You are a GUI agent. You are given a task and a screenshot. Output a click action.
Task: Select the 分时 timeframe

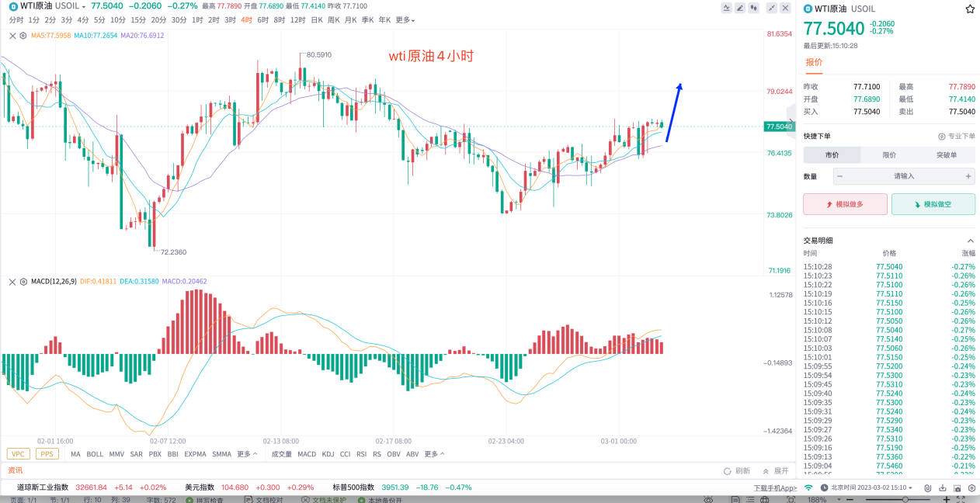[16, 20]
